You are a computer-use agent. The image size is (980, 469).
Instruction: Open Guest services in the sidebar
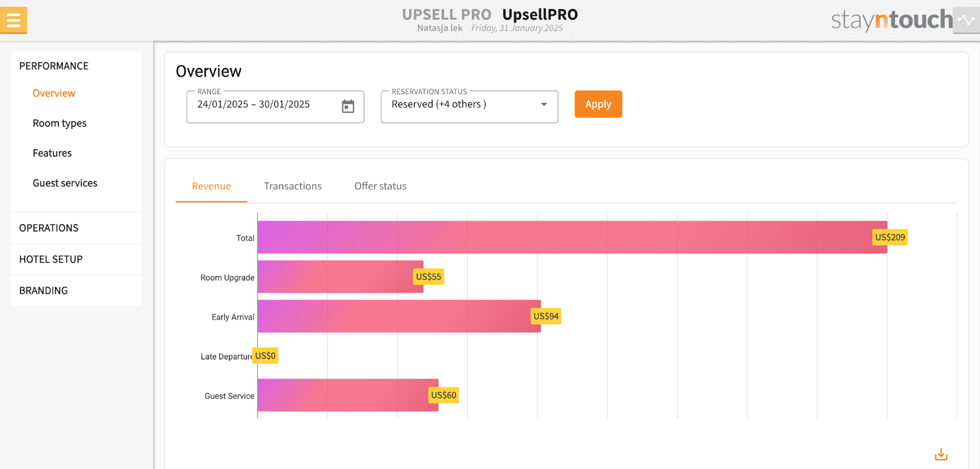coord(65,183)
